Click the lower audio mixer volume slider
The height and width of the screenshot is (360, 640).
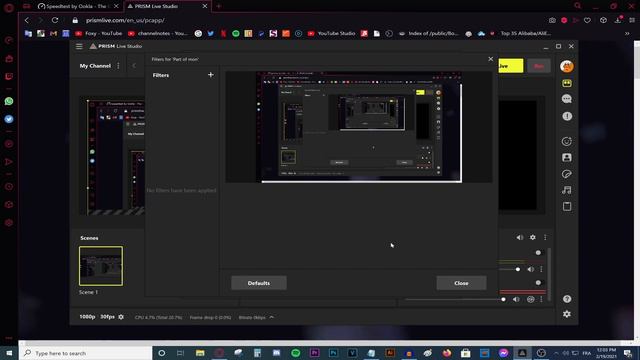pos(456,300)
